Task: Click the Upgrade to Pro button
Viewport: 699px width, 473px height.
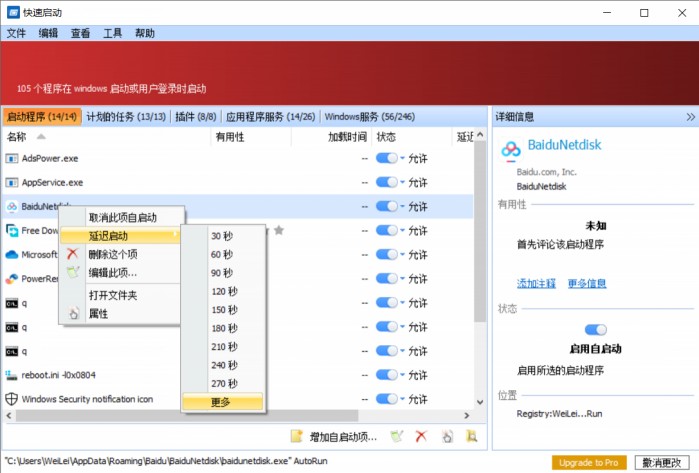Action: (x=591, y=462)
